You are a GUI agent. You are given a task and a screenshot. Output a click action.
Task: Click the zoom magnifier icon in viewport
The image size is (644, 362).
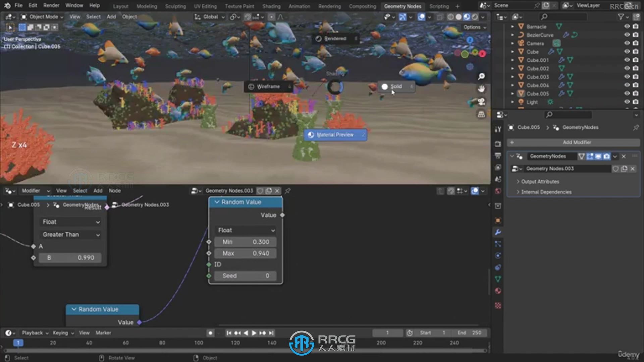481,76
